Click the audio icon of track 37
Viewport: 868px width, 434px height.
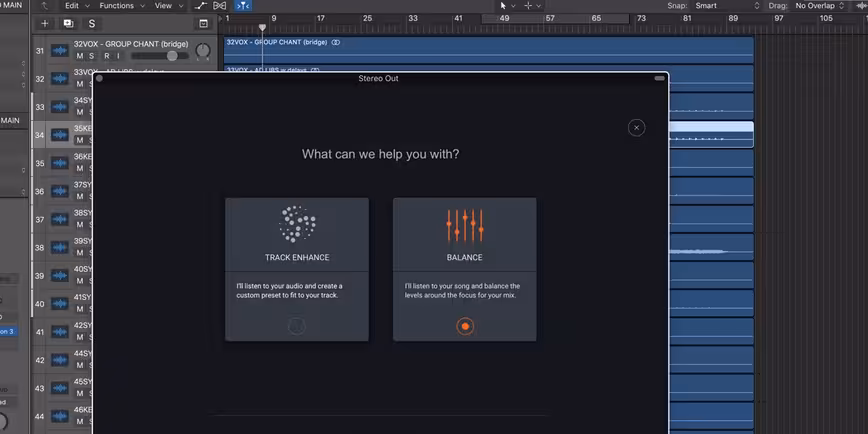[x=59, y=220]
